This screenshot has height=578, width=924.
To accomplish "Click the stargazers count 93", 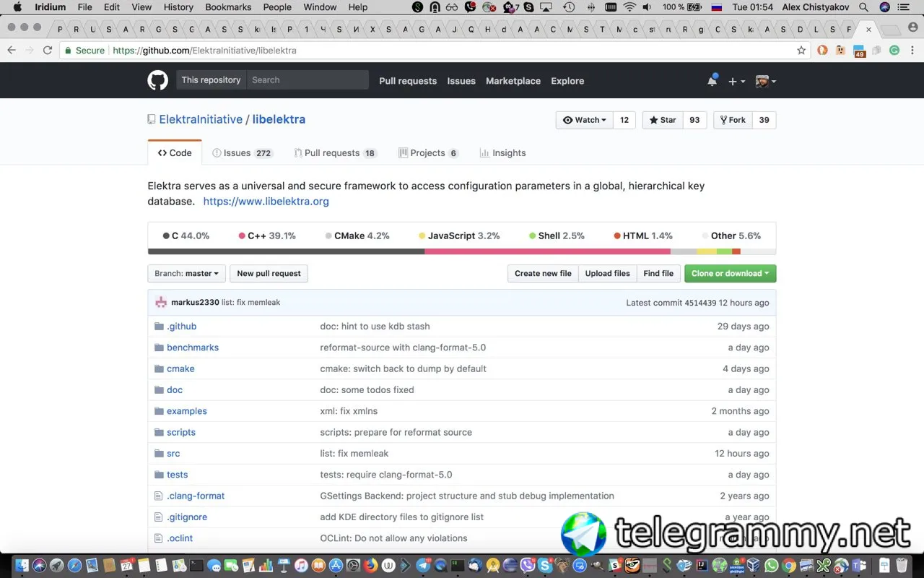I will [x=694, y=120].
